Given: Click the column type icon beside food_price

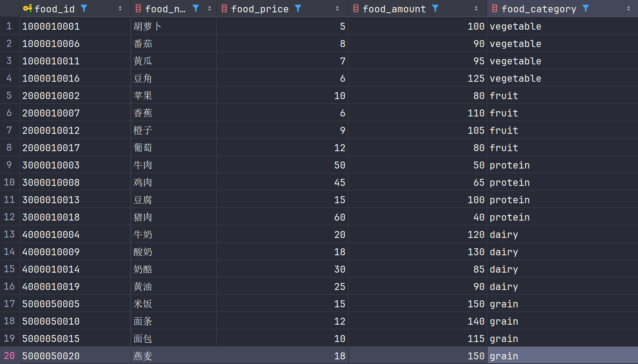Looking at the screenshot, I should pyautogui.click(x=224, y=8).
